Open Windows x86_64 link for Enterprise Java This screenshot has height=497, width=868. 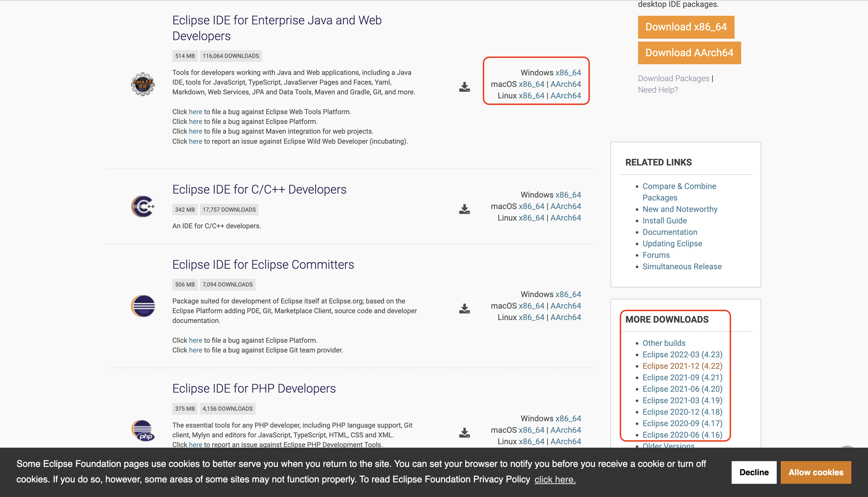click(x=568, y=73)
